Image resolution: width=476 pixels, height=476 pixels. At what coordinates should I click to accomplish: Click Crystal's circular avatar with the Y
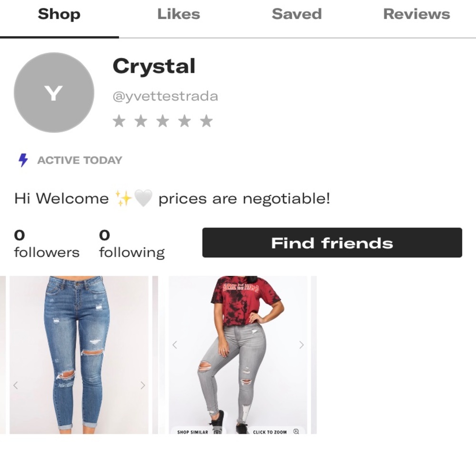coord(53,92)
